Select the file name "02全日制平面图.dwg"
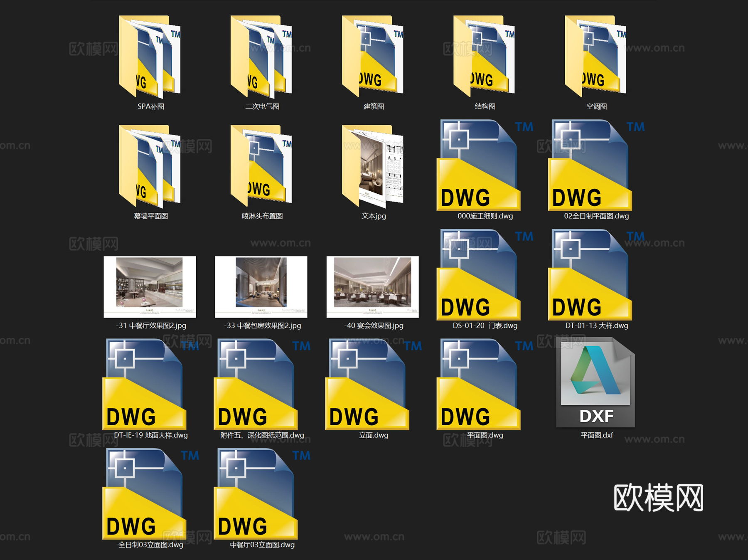Viewport: 748px width, 560px height. (x=596, y=216)
